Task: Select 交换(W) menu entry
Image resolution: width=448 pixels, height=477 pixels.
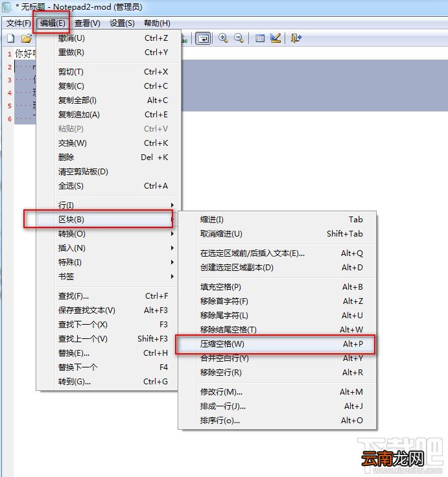Action: tap(109, 143)
